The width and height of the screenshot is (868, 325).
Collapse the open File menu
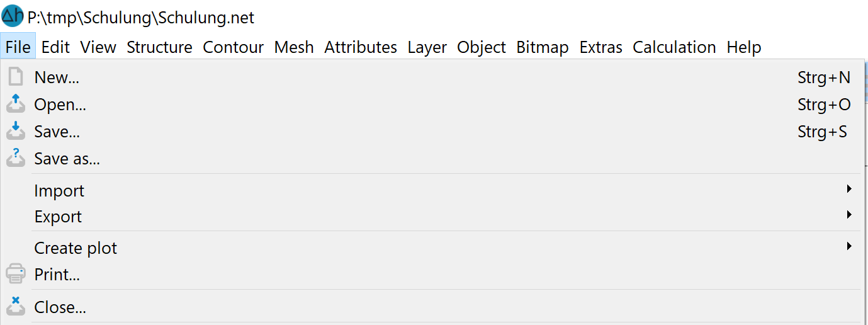click(x=18, y=47)
